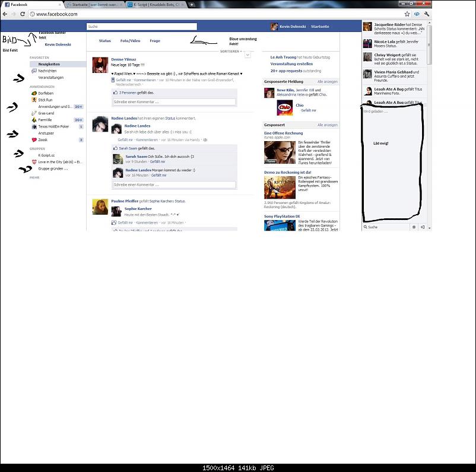This screenshot has height=472, width=476.
Task: Click the Chio brand logo
Action: pos(285,108)
